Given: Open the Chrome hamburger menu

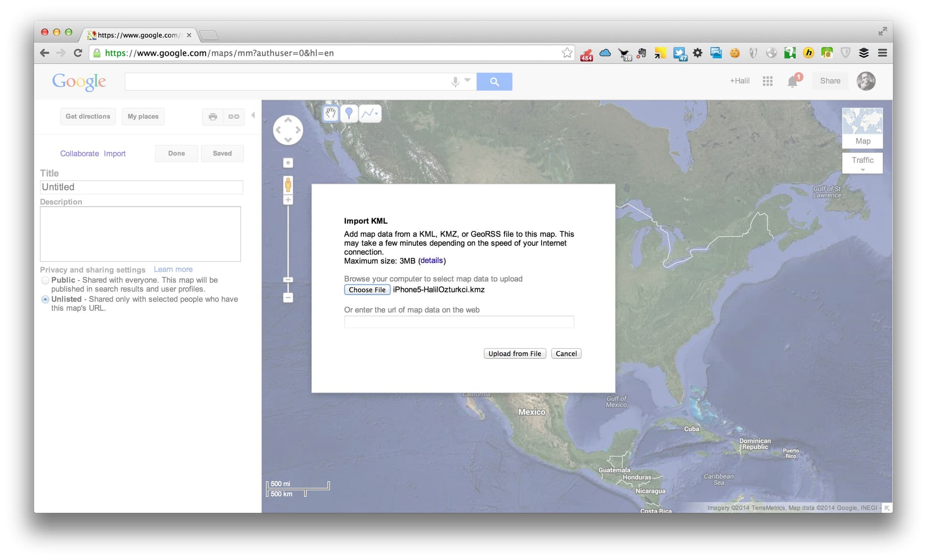Looking at the screenshot, I should click(x=883, y=53).
